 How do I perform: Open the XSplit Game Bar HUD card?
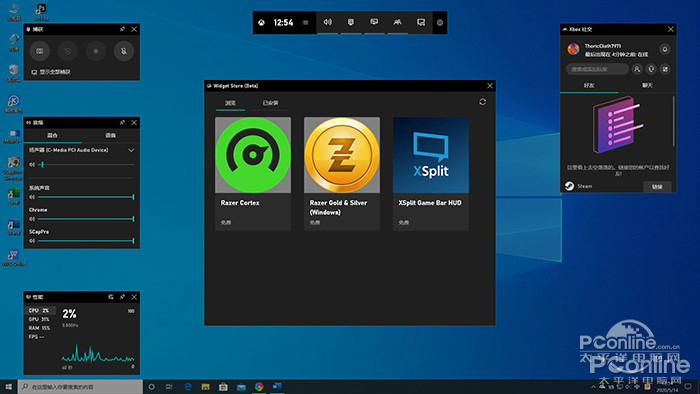click(431, 174)
